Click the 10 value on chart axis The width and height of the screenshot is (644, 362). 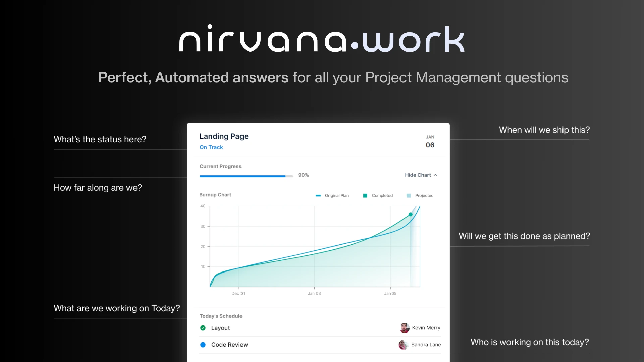[203, 267]
